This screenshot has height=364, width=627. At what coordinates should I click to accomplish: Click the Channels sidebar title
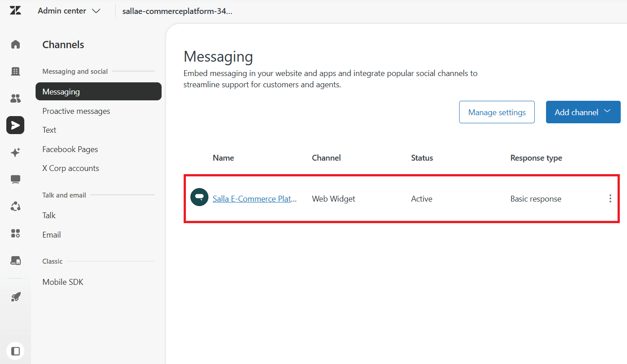(x=63, y=45)
